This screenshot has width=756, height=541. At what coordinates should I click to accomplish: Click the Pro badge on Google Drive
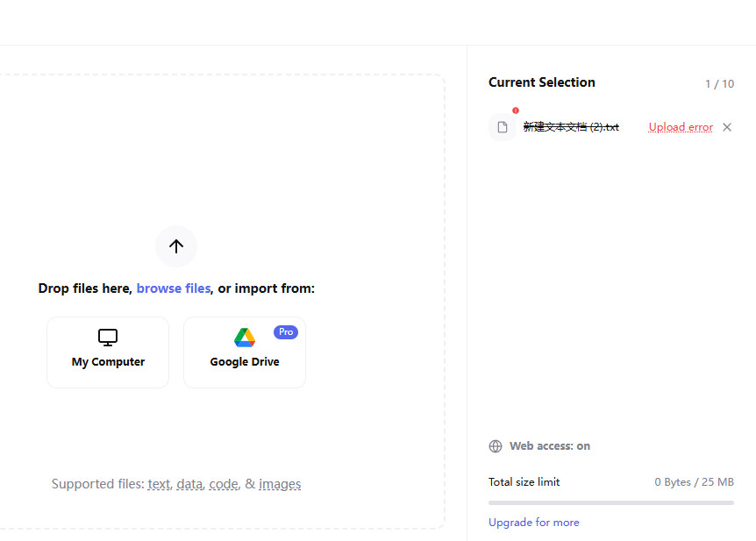click(286, 332)
